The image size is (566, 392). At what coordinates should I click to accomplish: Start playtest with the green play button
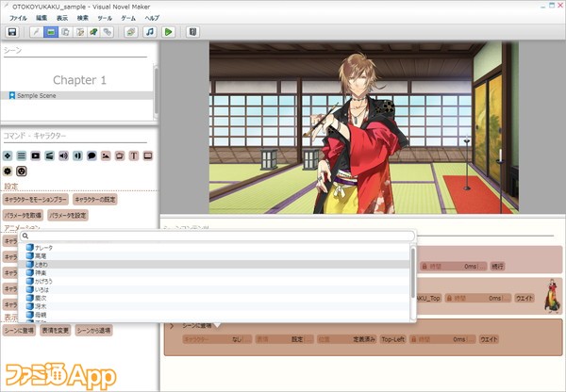tap(168, 32)
